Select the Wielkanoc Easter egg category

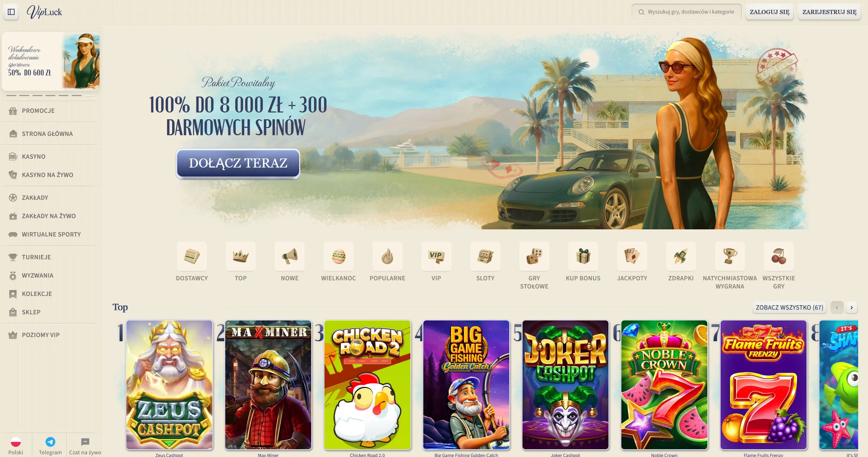[338, 256]
